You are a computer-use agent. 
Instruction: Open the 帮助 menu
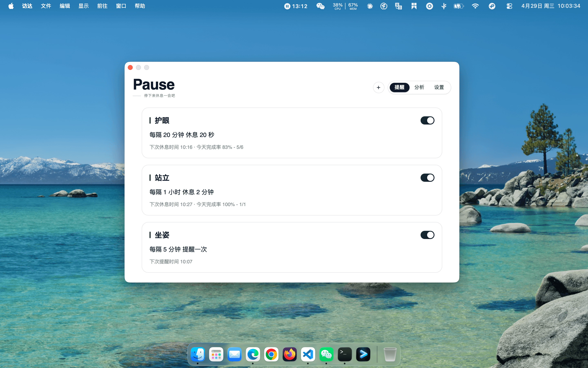click(140, 6)
